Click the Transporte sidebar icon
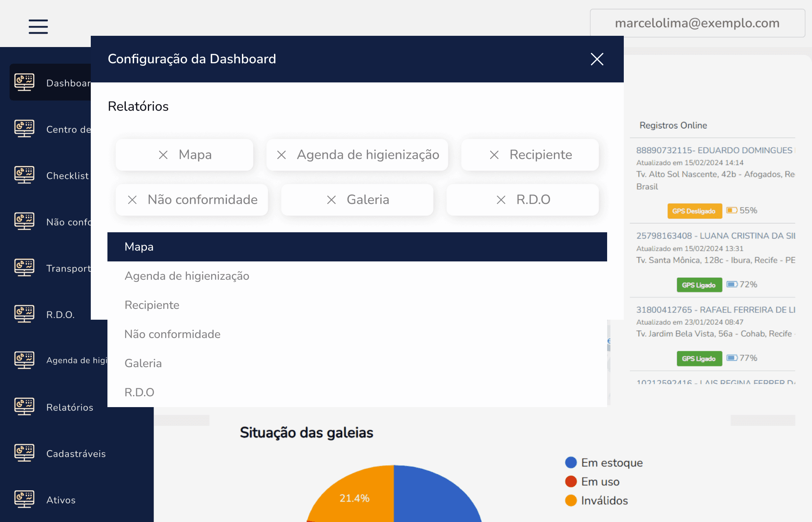The height and width of the screenshot is (522, 812). coord(24,268)
